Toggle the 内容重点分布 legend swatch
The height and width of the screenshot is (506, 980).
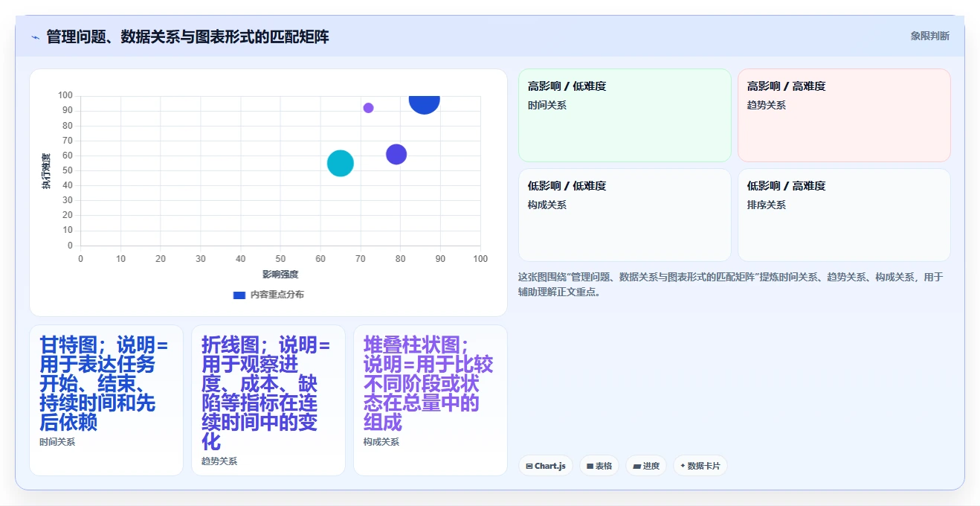coord(239,295)
